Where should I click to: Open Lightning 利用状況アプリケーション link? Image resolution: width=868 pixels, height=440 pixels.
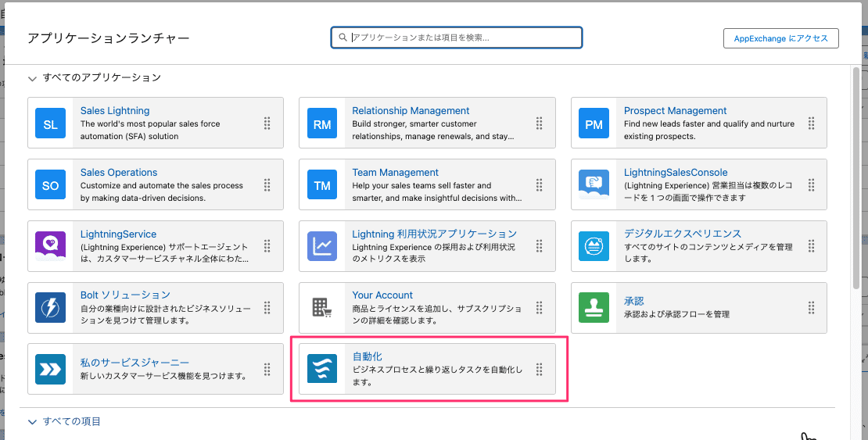[x=435, y=234]
